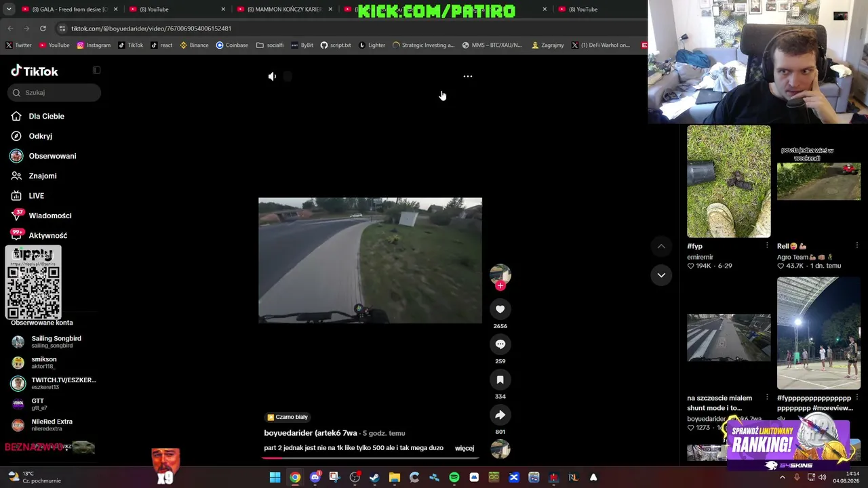Open the NileRed Extra followed account

(42, 425)
